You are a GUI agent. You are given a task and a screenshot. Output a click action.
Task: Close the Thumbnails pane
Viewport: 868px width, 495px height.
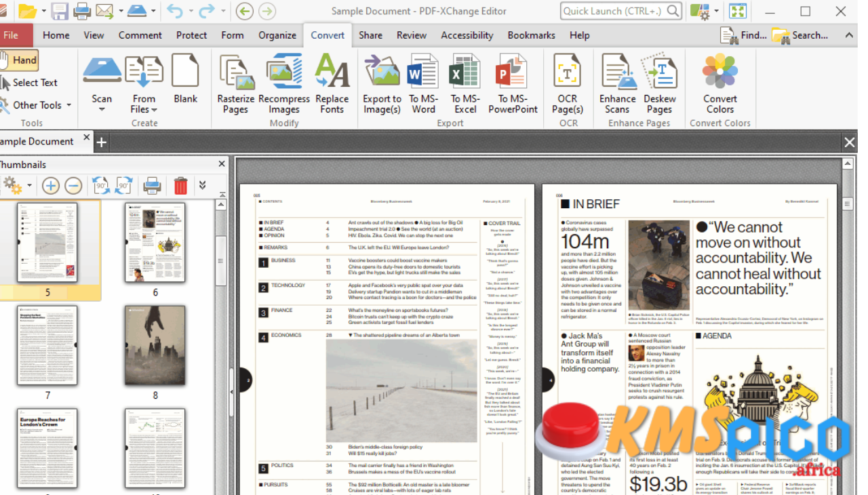222,163
